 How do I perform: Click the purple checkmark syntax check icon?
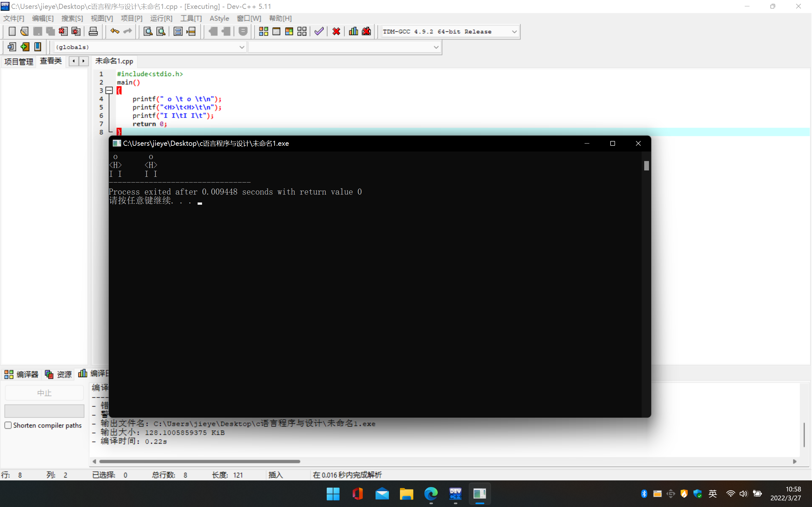point(319,31)
